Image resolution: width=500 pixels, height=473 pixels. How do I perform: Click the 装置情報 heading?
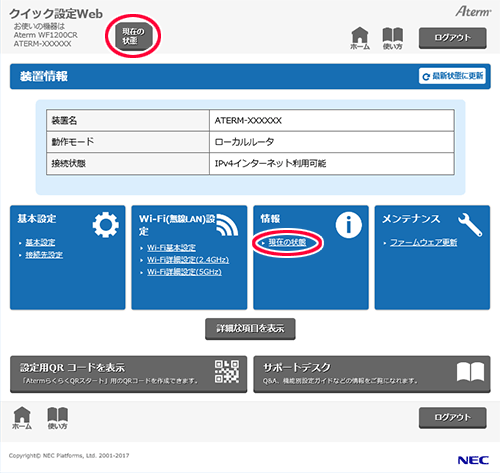(44, 76)
